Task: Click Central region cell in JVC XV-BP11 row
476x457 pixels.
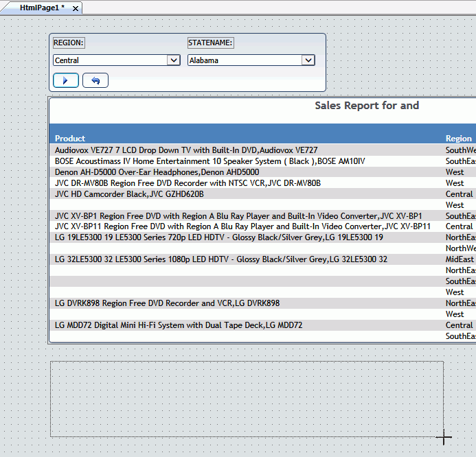Action: click(459, 226)
